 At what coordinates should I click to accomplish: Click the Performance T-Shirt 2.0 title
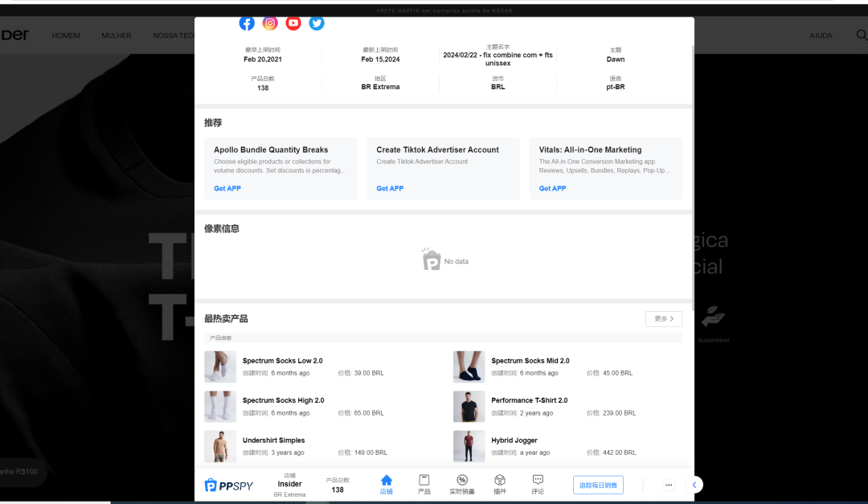(529, 400)
